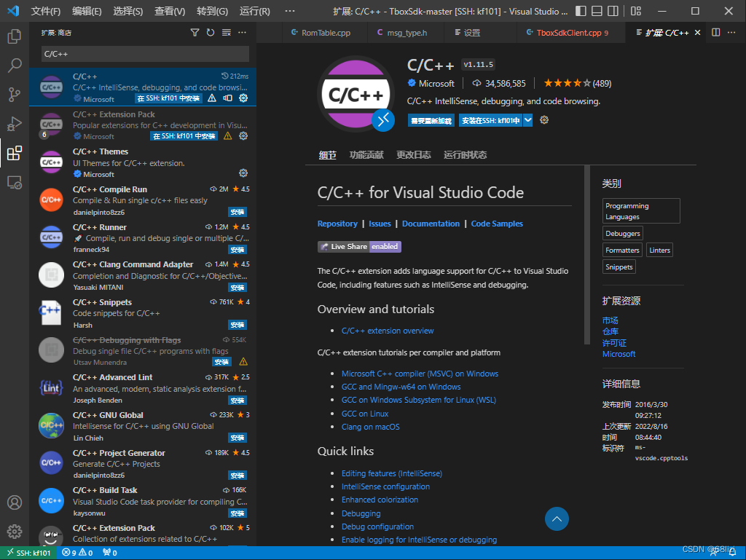
Task: Click the Debuggers category tag
Action: click(x=623, y=234)
